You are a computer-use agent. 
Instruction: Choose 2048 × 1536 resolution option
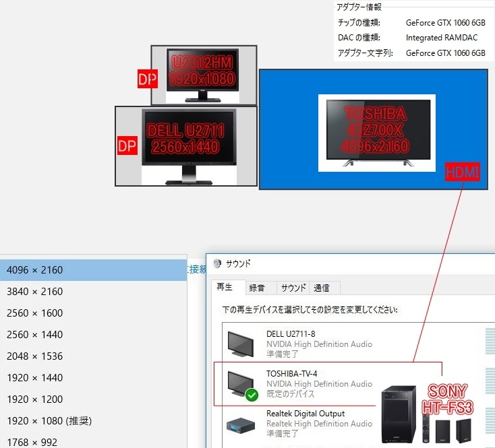coord(94,356)
